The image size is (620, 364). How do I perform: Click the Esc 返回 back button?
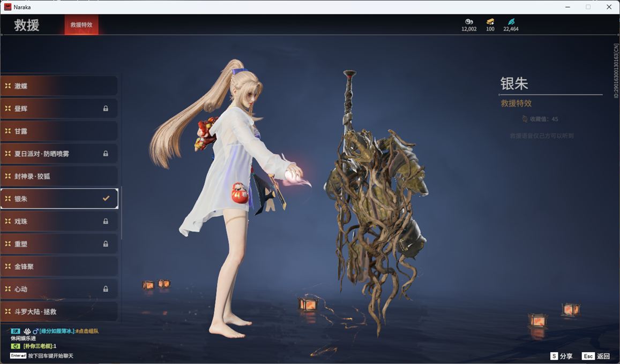(596, 356)
